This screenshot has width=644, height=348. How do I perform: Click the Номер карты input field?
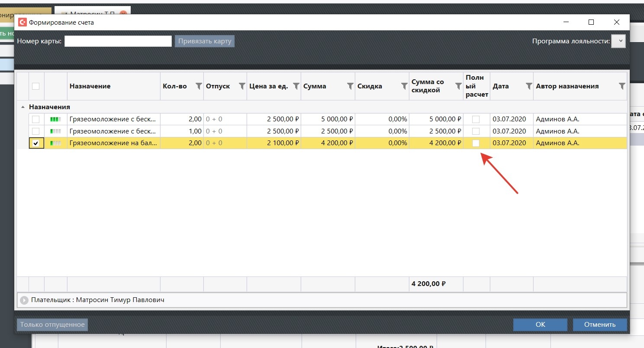(118, 41)
